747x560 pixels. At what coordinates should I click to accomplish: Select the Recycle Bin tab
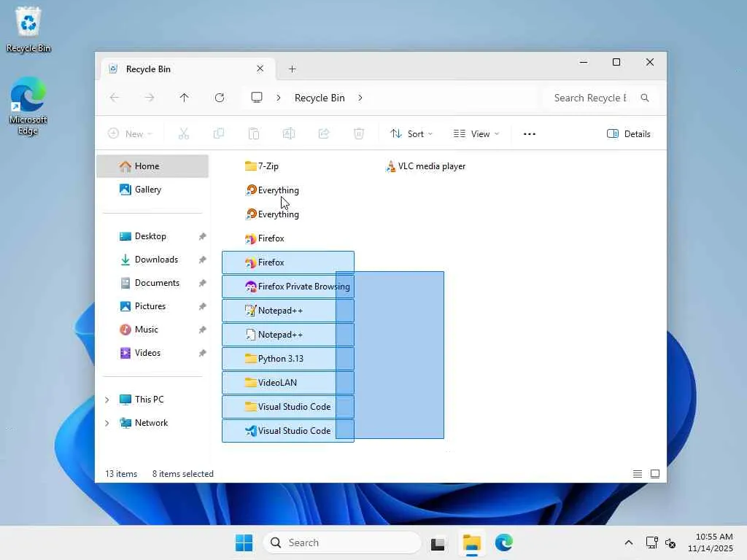(x=186, y=69)
